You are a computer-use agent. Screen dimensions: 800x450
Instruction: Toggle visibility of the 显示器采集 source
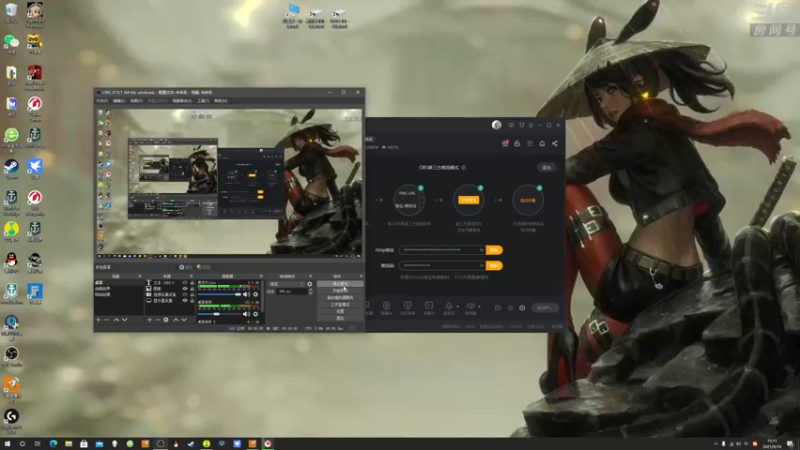185,301
